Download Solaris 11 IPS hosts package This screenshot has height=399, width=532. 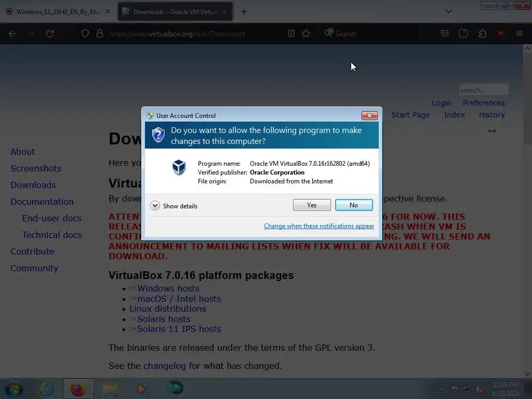(179, 329)
